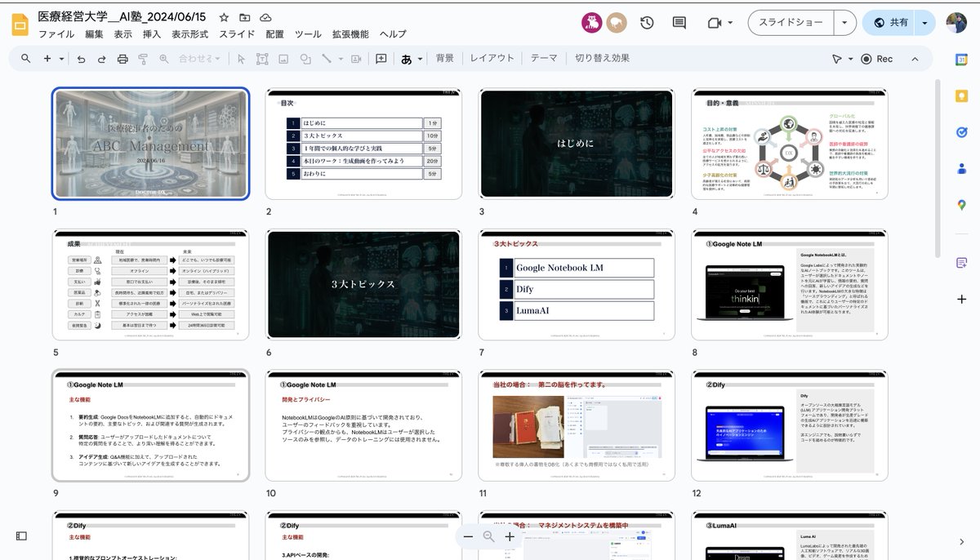The height and width of the screenshot is (560, 980).
Task: Hide the menus with collapse chevron
Action: tap(915, 59)
